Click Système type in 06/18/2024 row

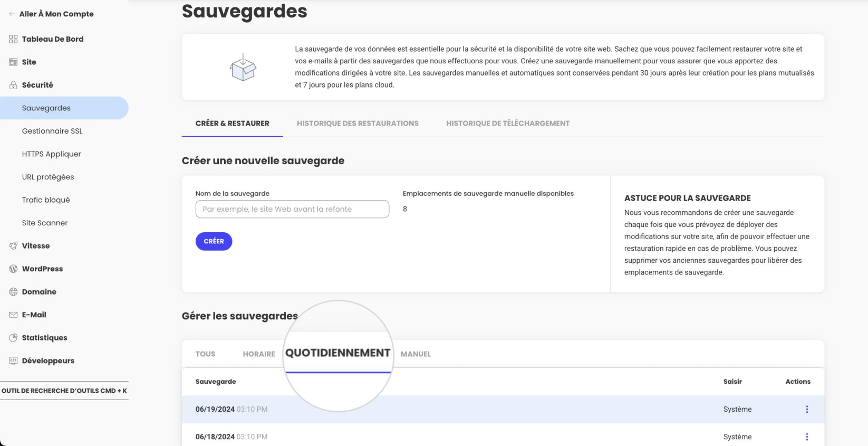(737, 436)
